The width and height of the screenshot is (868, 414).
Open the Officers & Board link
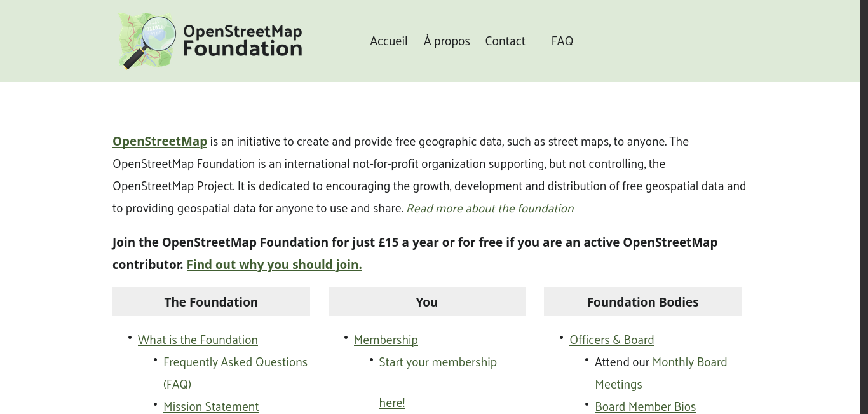612,340
